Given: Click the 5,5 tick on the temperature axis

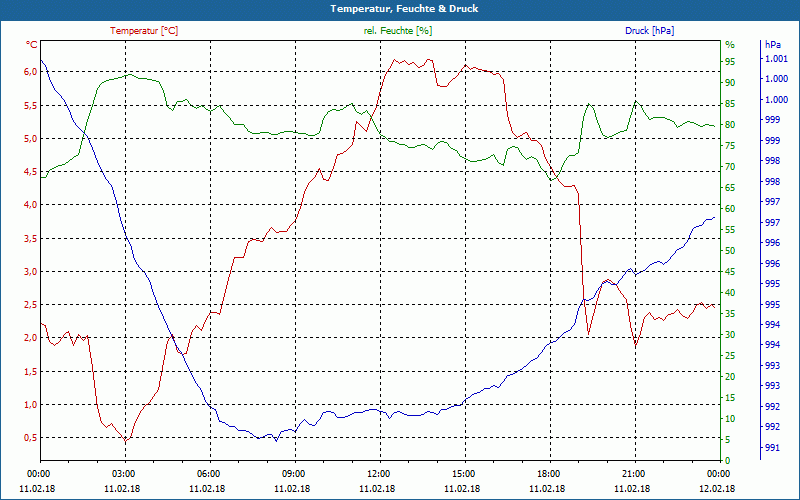Looking at the screenshot, I should [x=31, y=106].
